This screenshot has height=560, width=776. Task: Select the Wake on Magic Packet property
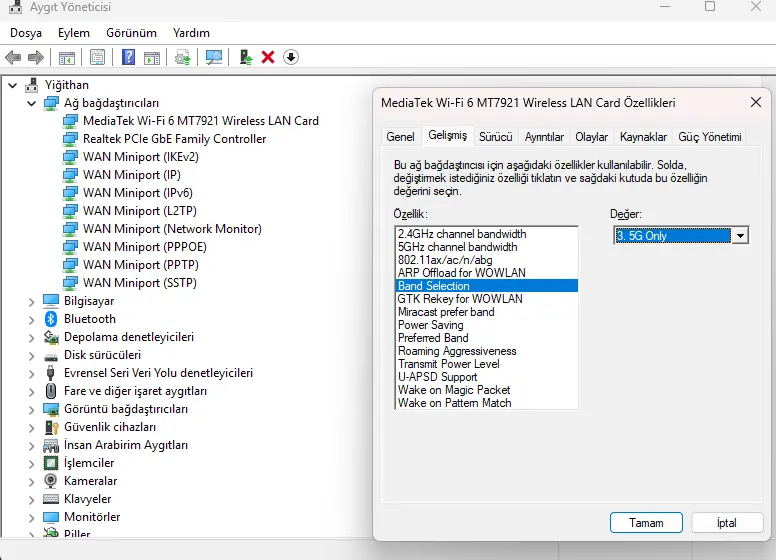[486, 390]
